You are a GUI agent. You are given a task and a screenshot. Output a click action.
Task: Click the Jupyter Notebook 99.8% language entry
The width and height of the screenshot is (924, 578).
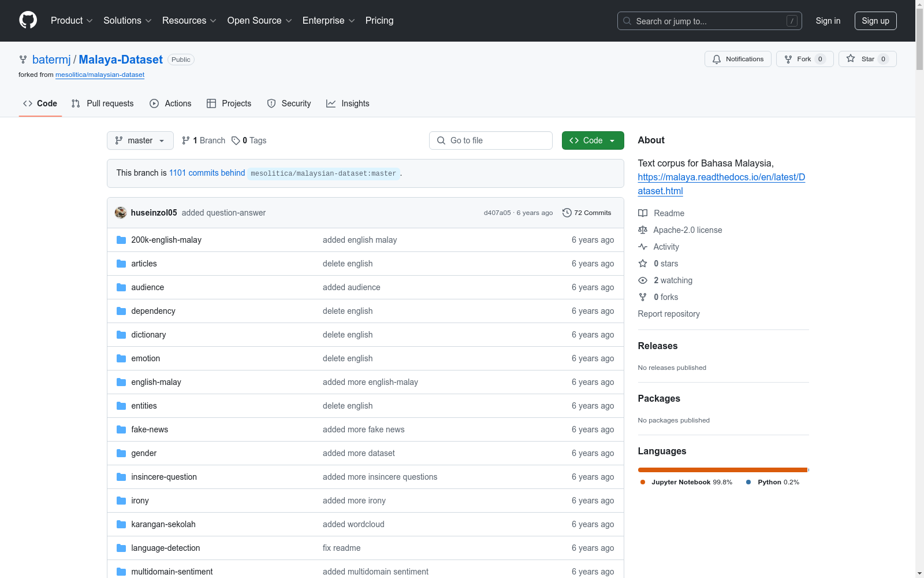[x=686, y=482]
